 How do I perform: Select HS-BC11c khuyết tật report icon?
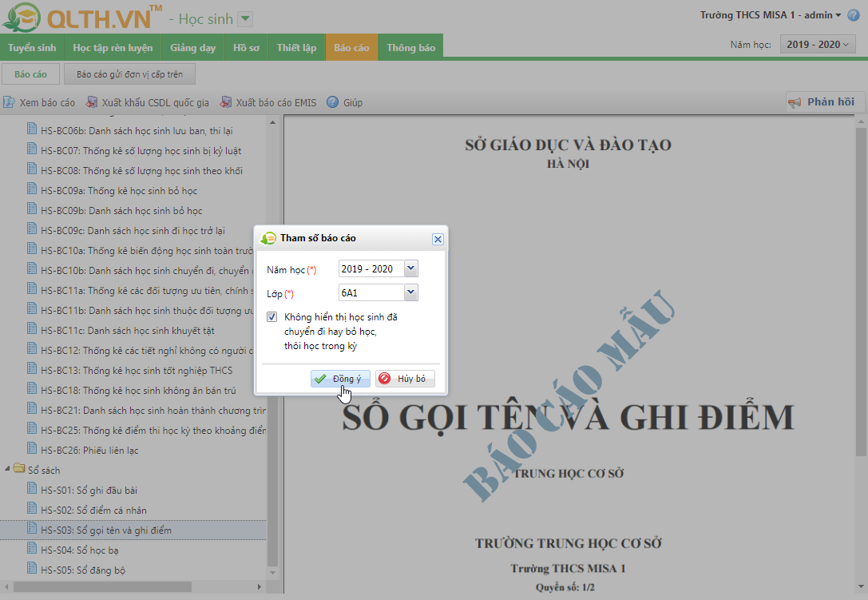point(32,328)
